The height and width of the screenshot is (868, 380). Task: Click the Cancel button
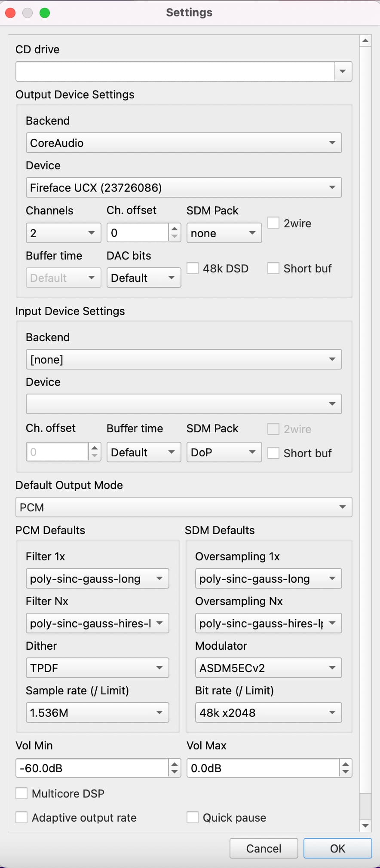pos(264,848)
